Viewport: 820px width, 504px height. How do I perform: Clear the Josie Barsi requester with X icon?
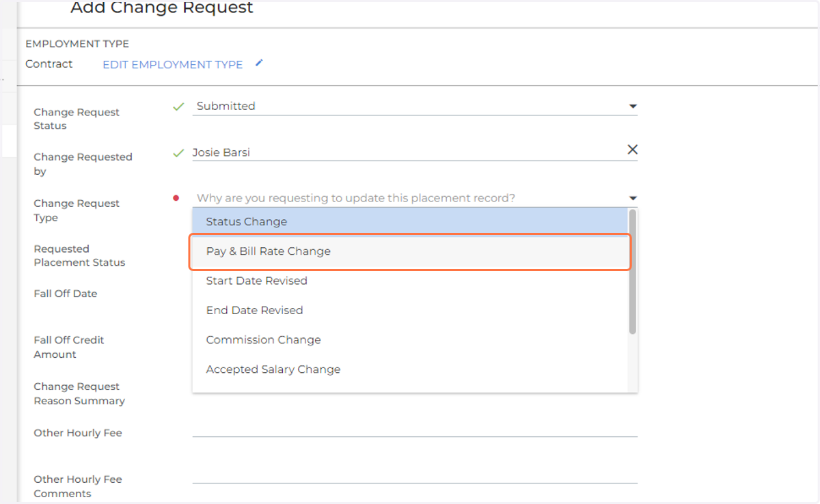coord(632,150)
